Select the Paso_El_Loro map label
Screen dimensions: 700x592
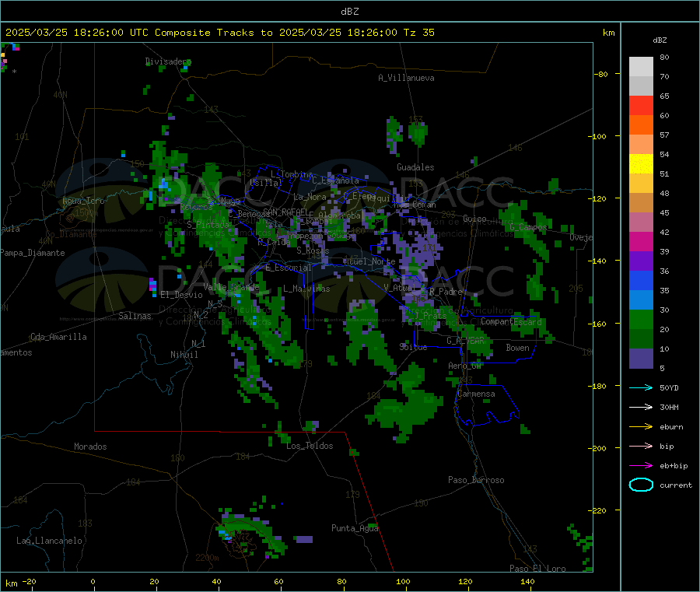click(x=537, y=569)
